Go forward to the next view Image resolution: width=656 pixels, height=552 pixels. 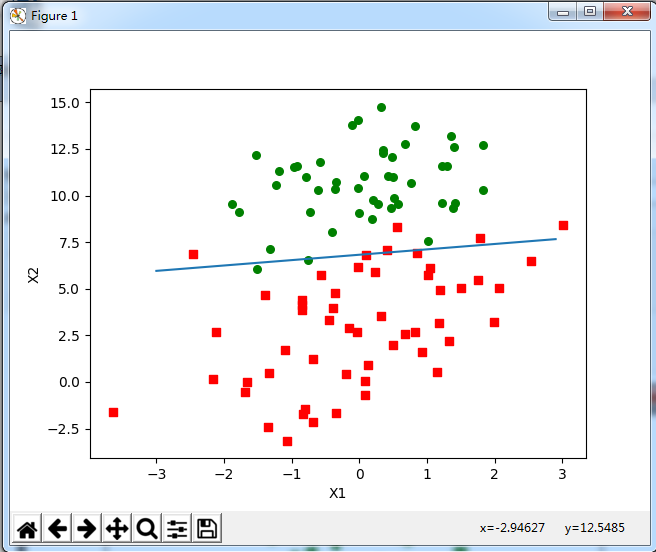point(87,528)
